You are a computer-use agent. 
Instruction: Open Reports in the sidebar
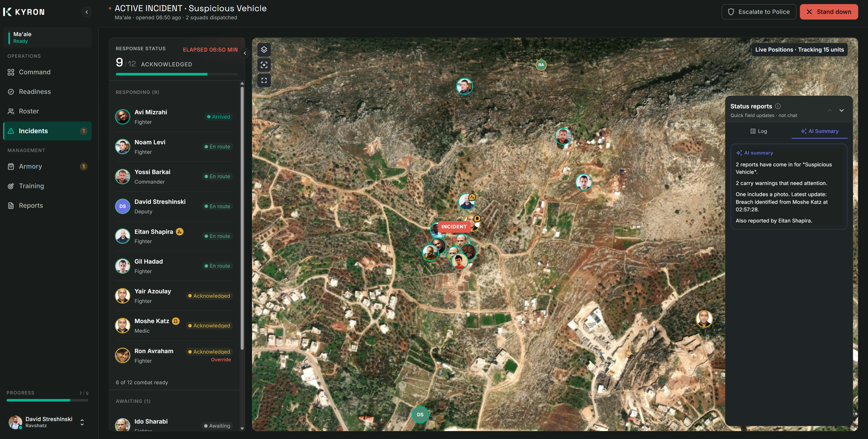point(47,206)
